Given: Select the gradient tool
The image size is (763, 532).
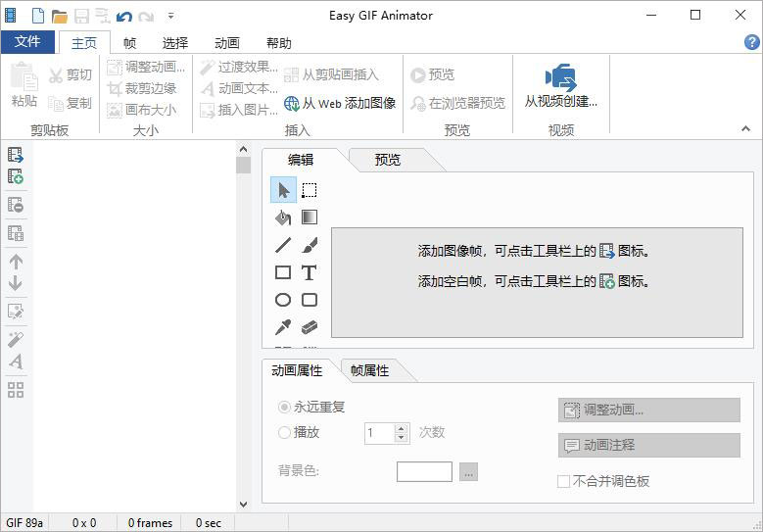Looking at the screenshot, I should [x=309, y=218].
